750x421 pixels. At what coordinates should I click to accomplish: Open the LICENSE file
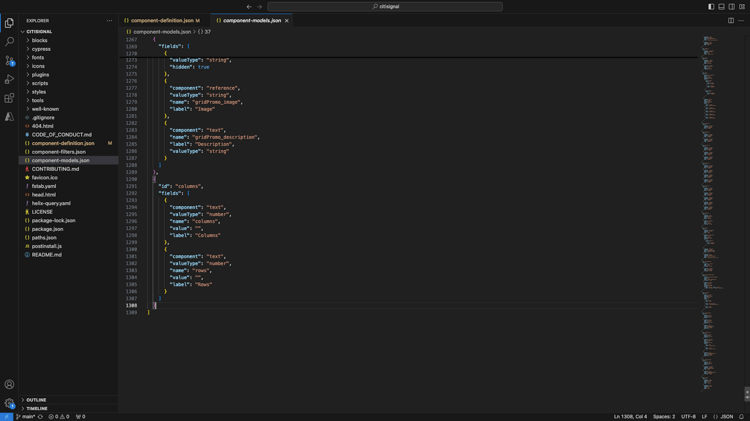click(42, 212)
